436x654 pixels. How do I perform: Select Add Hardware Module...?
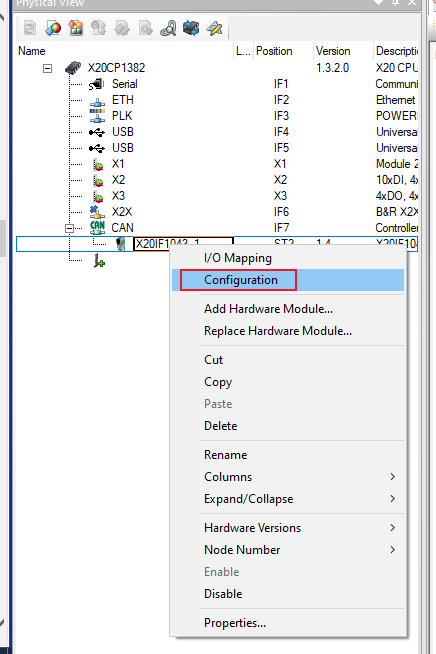268,309
